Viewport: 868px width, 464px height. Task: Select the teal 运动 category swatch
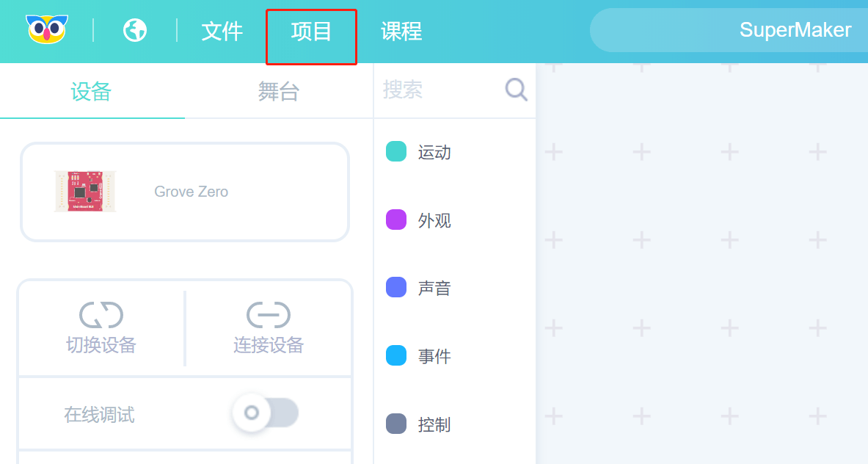[396, 151]
